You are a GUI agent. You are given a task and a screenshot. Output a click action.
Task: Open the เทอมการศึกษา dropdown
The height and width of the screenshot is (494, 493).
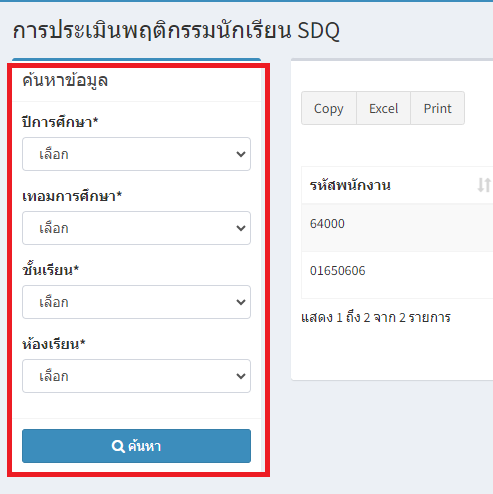136,228
